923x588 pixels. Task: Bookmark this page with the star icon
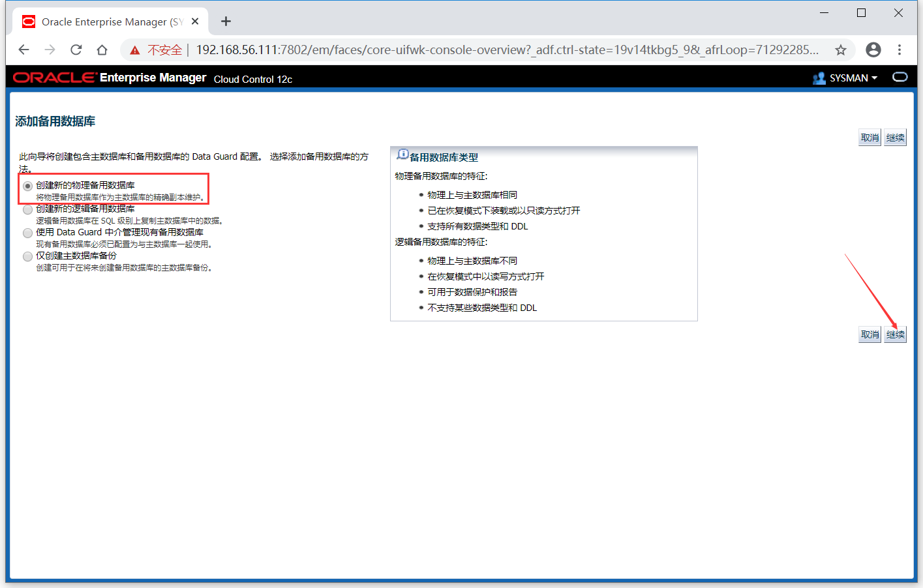(x=841, y=50)
